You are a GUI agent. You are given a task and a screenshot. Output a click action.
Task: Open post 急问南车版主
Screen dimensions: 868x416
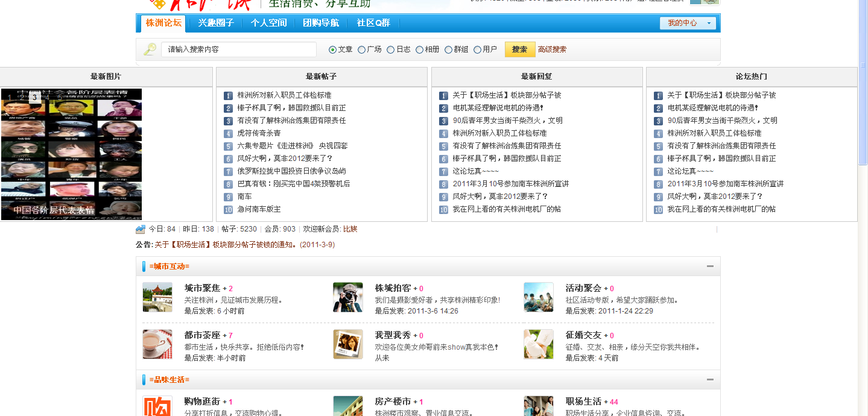pos(259,209)
